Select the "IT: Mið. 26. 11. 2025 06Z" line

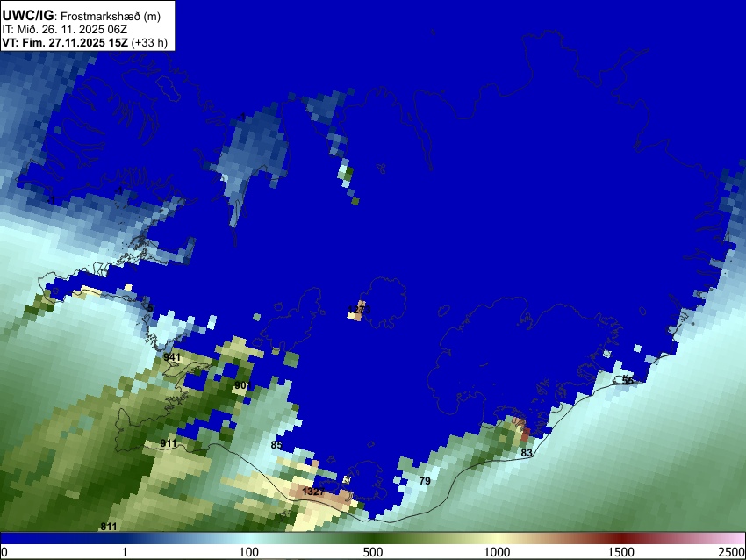65,30
